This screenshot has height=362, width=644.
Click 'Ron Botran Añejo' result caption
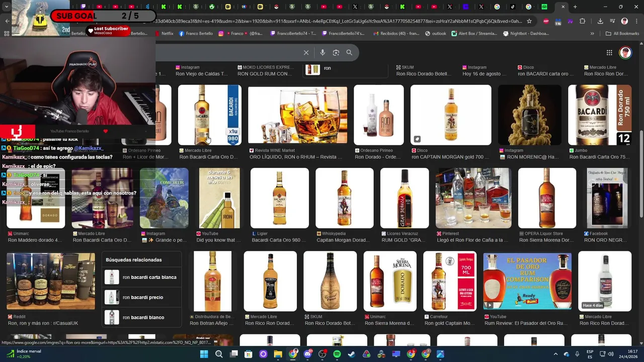212,323
